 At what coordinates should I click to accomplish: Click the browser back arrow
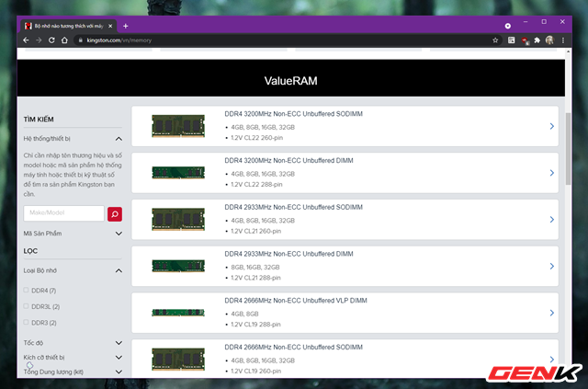coord(26,40)
